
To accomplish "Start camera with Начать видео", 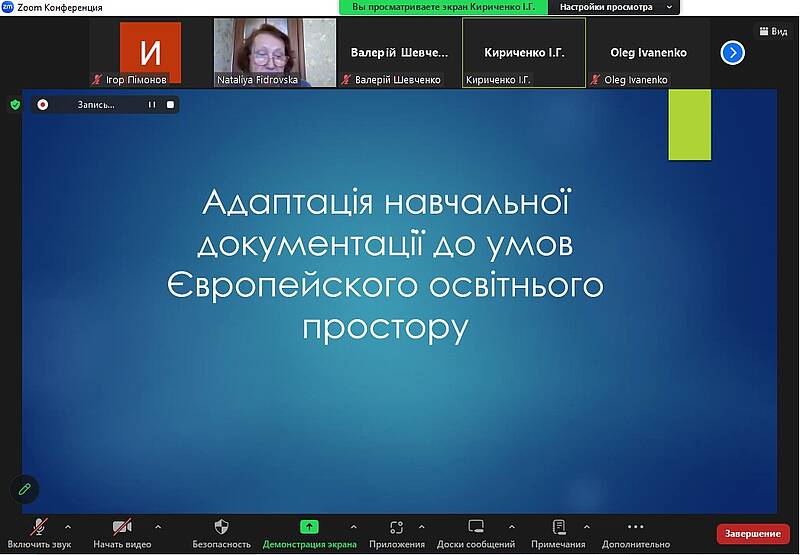I will 122,534.
